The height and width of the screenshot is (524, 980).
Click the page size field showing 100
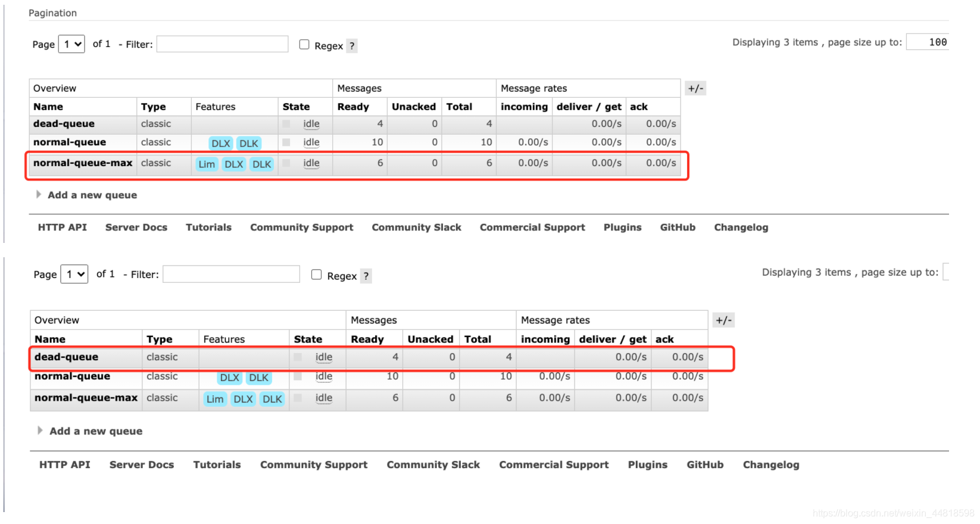[x=927, y=42]
